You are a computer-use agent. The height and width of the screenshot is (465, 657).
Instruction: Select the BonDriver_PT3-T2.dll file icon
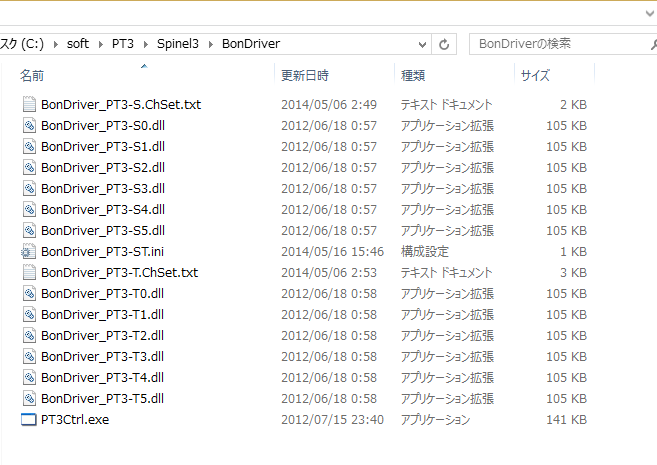(29, 335)
